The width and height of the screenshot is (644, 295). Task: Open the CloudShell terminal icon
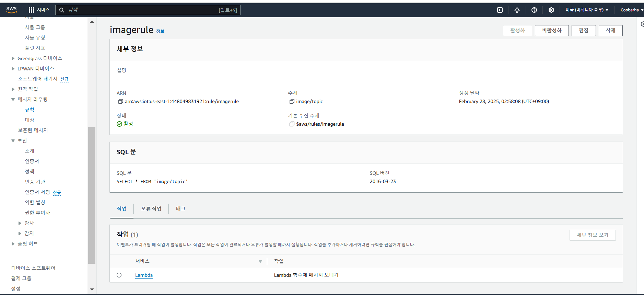pyautogui.click(x=500, y=10)
